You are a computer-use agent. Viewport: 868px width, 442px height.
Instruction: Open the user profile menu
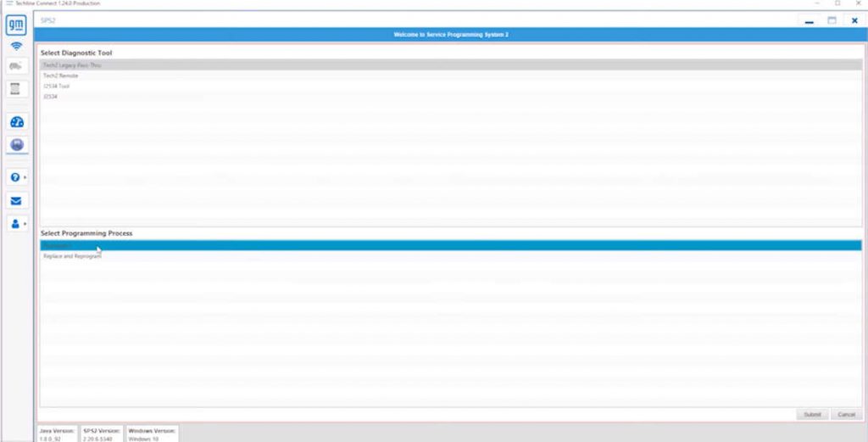click(17, 224)
